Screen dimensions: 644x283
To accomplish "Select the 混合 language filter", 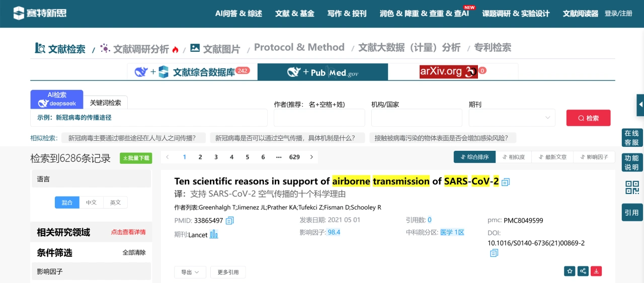I will pyautogui.click(x=67, y=203).
